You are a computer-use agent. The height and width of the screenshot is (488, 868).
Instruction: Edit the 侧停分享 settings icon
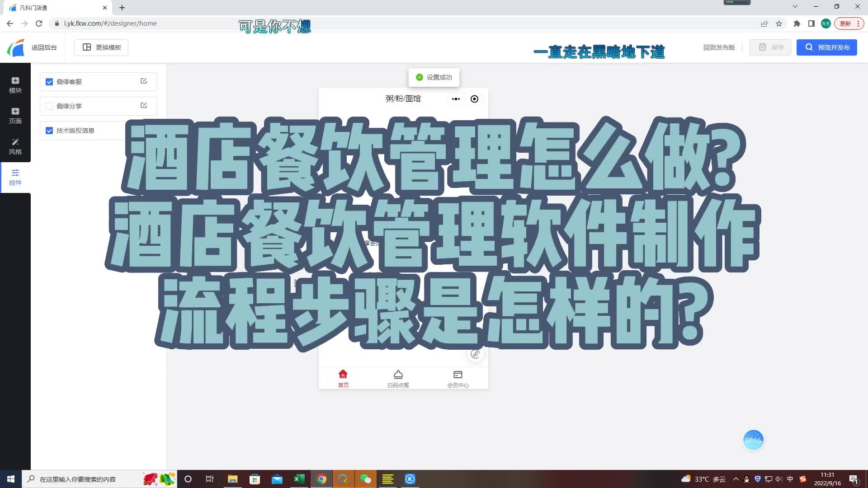click(144, 105)
